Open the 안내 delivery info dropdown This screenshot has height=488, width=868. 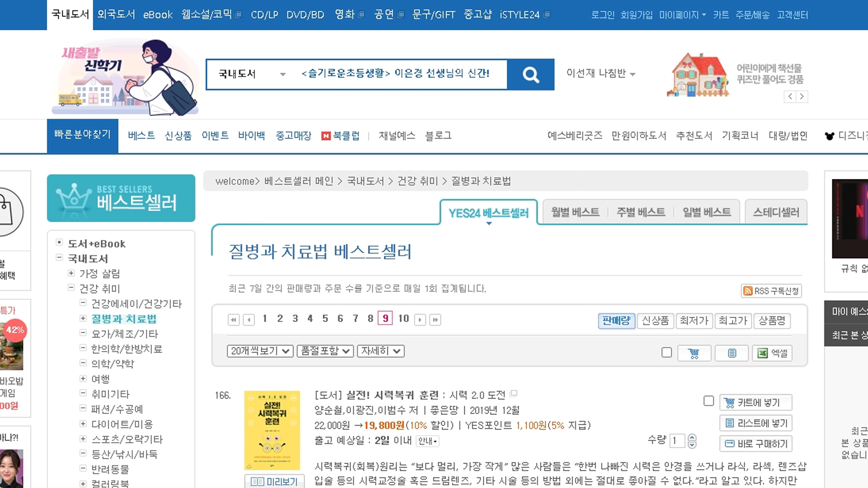click(x=428, y=441)
